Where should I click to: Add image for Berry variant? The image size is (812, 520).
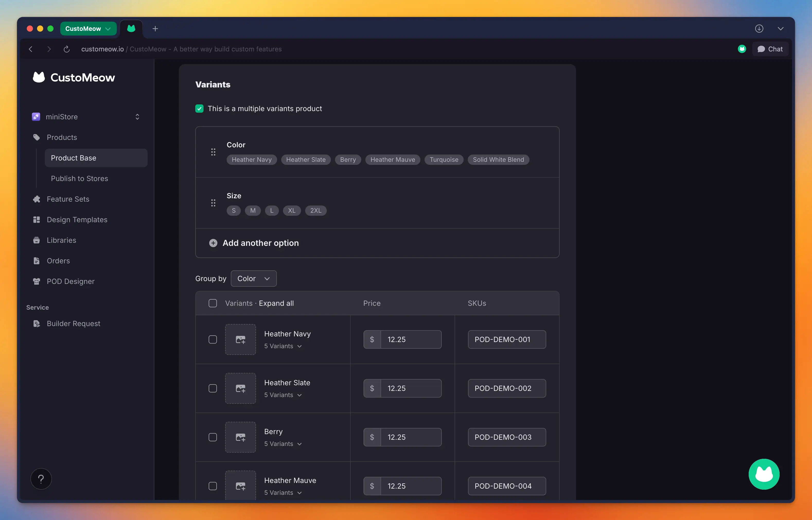[241, 437]
